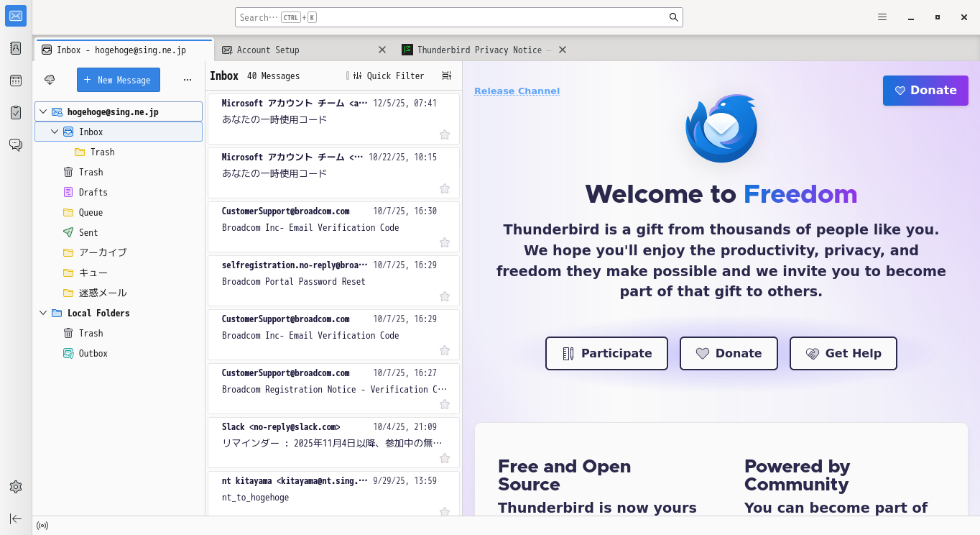Open folder pane options (three dots)

coord(188,80)
